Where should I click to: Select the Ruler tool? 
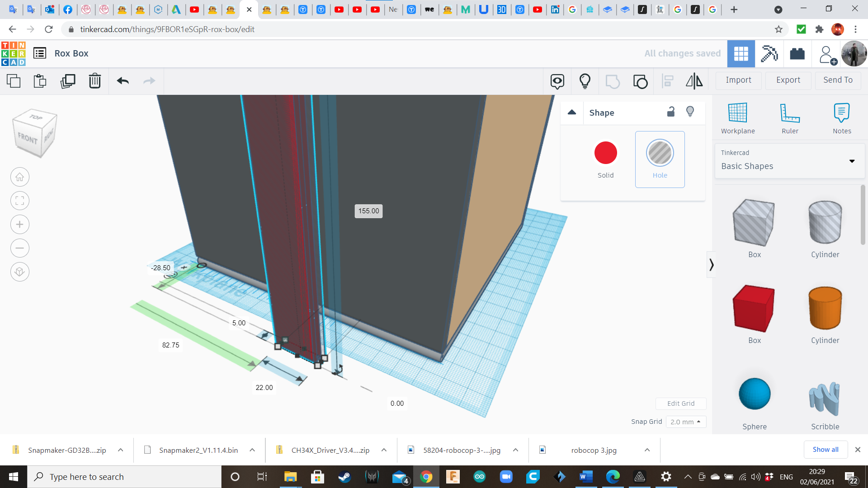[790, 117]
